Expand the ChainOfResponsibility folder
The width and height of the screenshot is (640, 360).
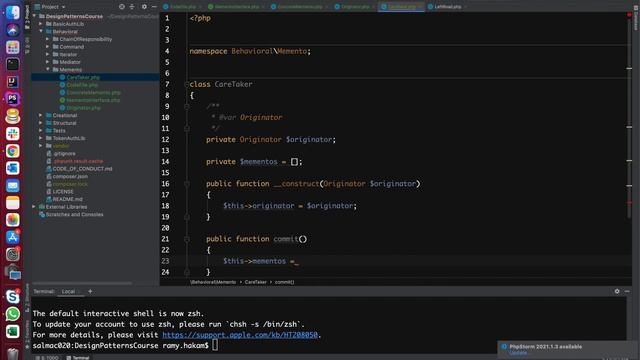click(x=48, y=39)
